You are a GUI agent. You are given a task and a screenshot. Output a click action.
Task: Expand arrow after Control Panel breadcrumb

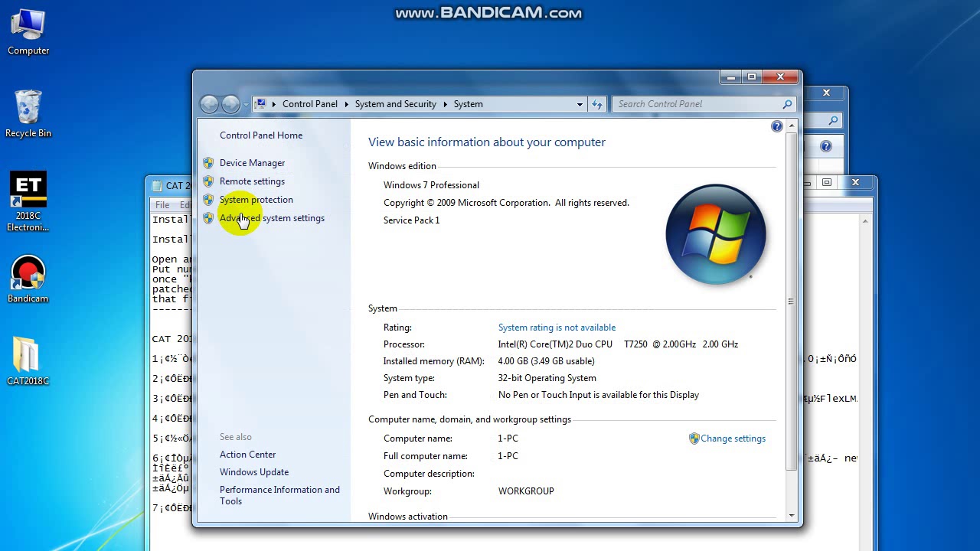(x=346, y=104)
